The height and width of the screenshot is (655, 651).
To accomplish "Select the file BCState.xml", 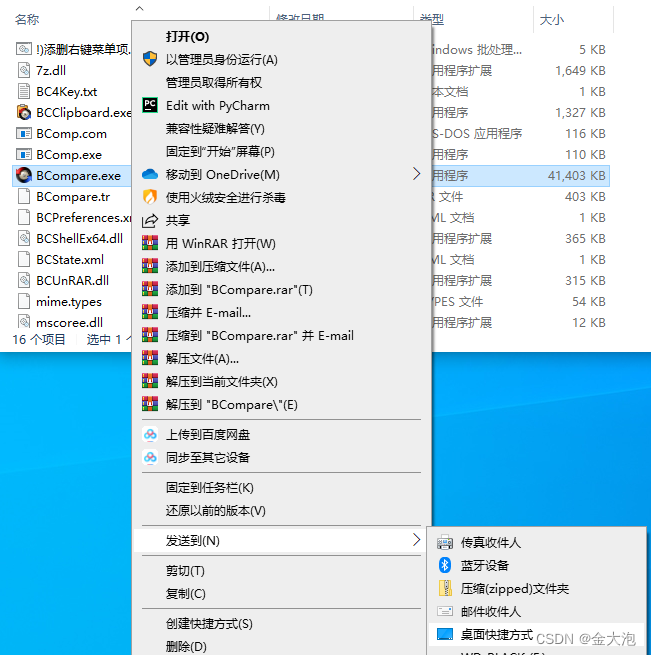I will tap(70, 259).
